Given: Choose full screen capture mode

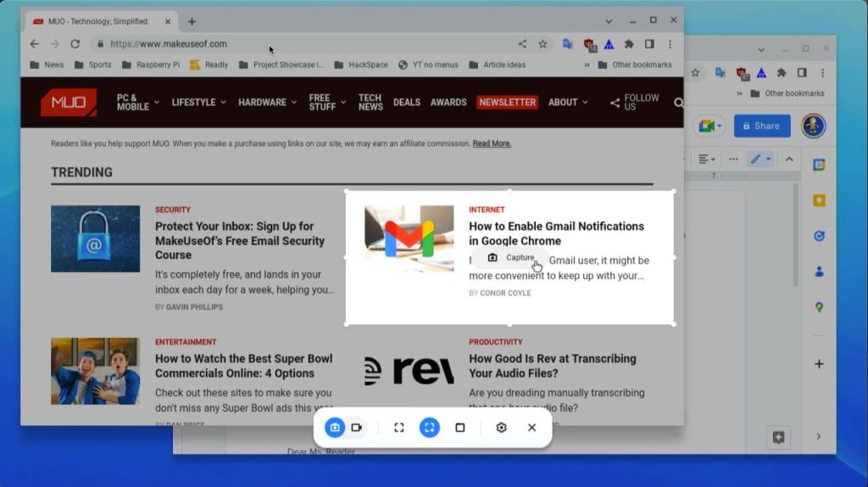Looking at the screenshot, I should [399, 428].
